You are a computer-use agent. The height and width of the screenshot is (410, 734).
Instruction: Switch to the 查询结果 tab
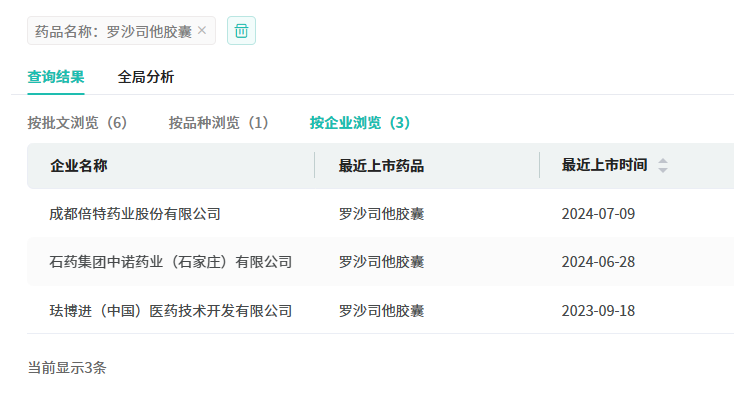(56, 77)
